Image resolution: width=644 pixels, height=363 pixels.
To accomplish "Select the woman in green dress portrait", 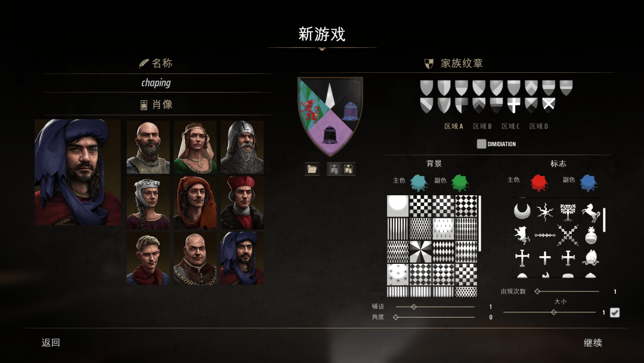I will point(195,147).
